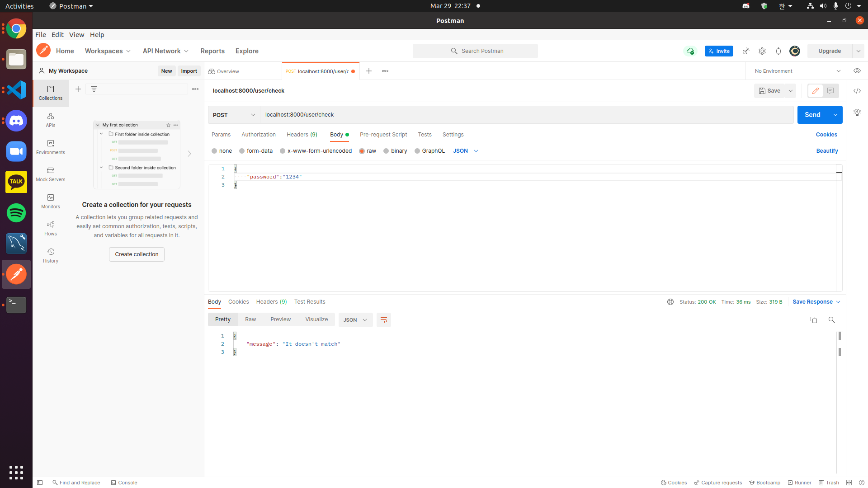Toggle response line wrap icon
The width and height of the screenshot is (868, 488).
pyautogui.click(x=384, y=320)
